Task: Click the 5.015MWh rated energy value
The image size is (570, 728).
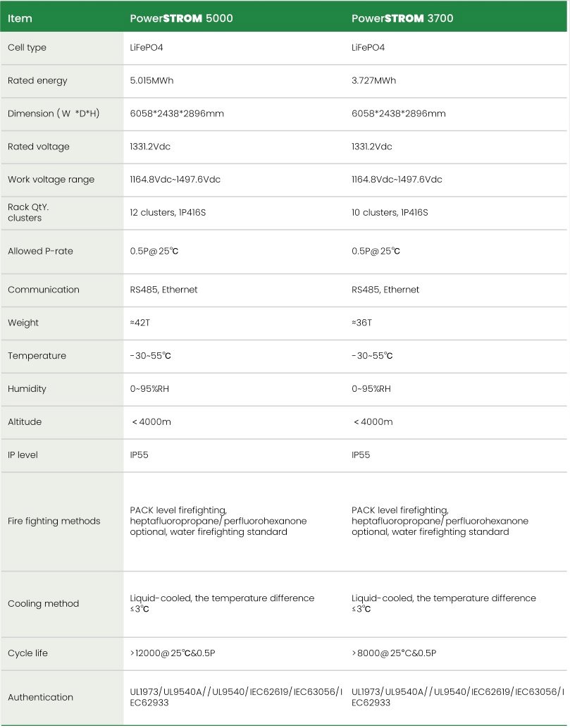Action: (151, 80)
